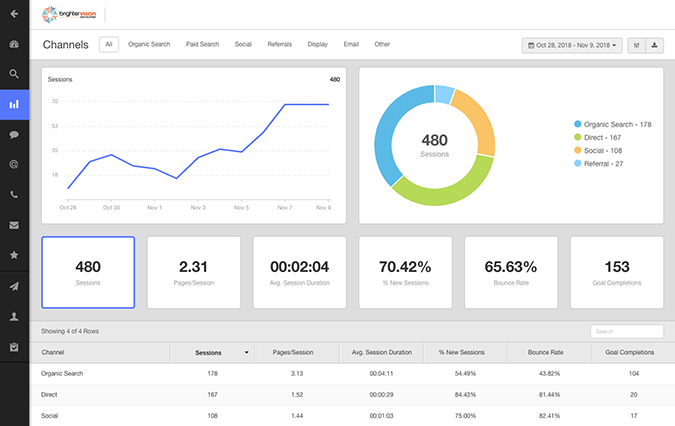Viewport: 675px width, 426px height.
Task: Click Direct legend green dot
Action: (578, 137)
